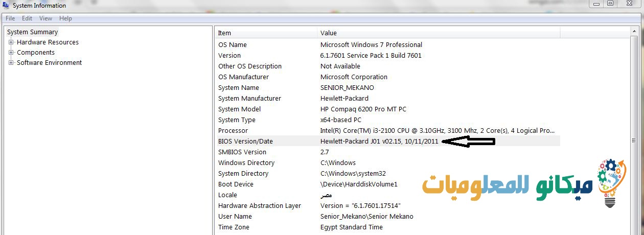Screen dimensions: 644x235
Task: Click the System Information title bar icon
Action: 7,6
